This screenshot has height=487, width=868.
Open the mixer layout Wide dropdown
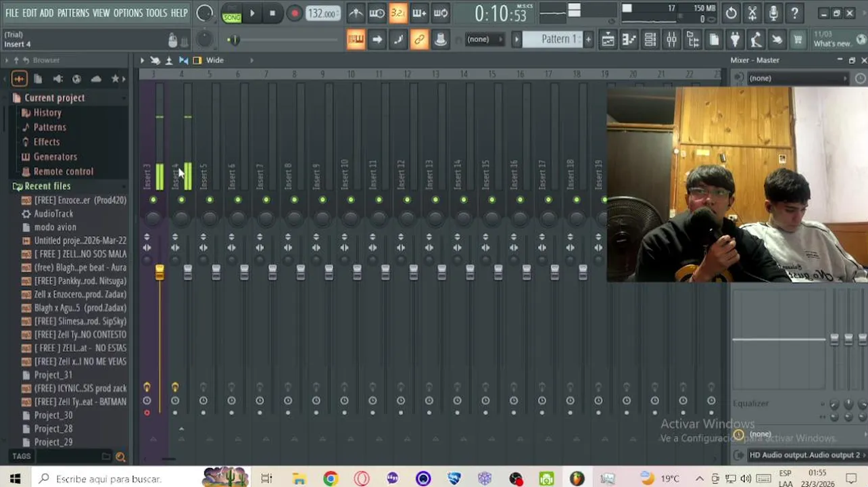(x=215, y=60)
